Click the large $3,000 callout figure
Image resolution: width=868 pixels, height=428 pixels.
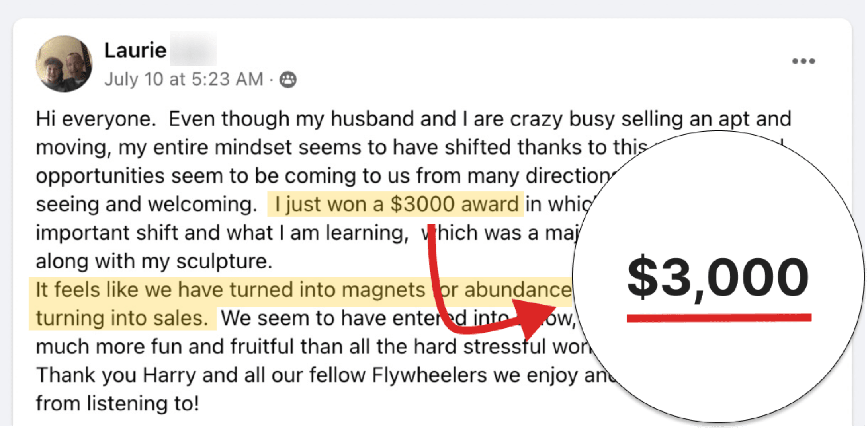click(718, 277)
